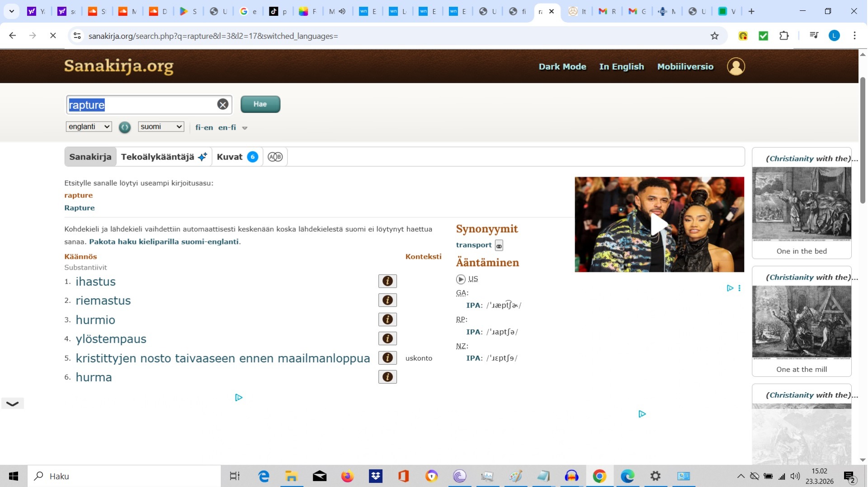This screenshot has height=487, width=868.
Task: Play the video advertisement
Action: pyautogui.click(x=659, y=225)
